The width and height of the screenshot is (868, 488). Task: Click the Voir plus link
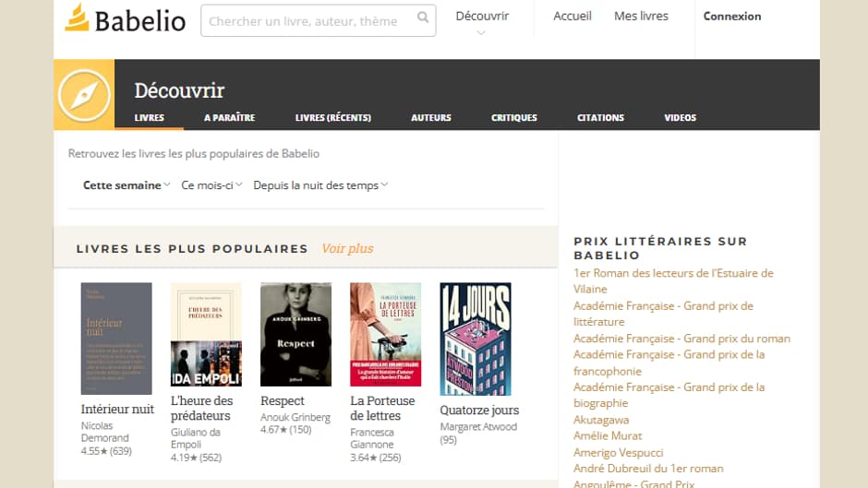click(347, 249)
